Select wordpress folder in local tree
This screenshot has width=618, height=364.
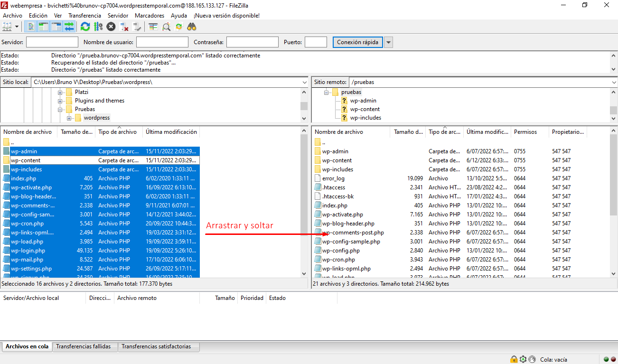click(97, 118)
